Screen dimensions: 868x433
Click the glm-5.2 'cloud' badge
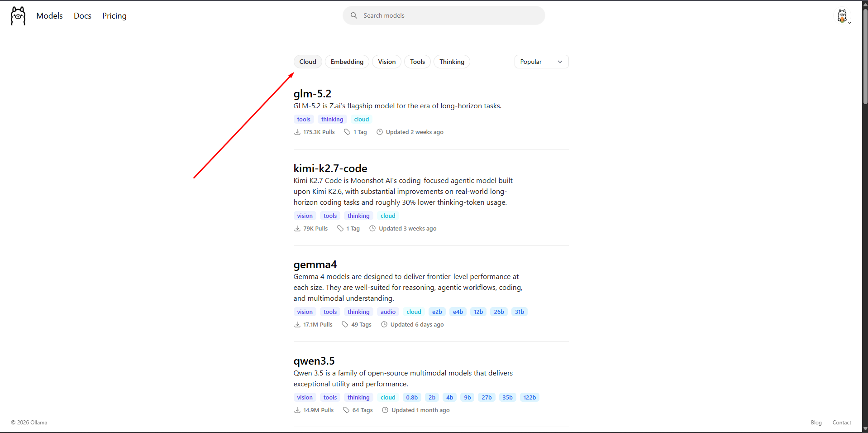(362, 120)
